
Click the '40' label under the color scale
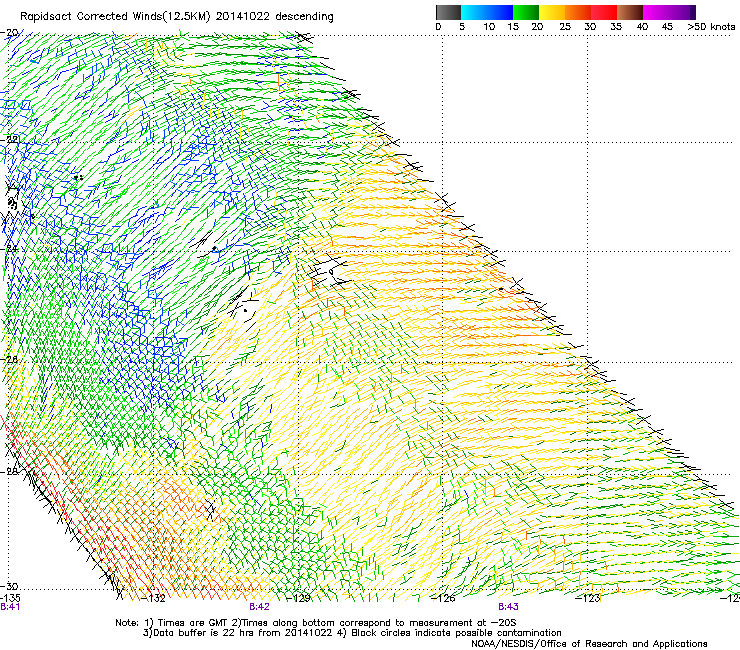pos(642,27)
